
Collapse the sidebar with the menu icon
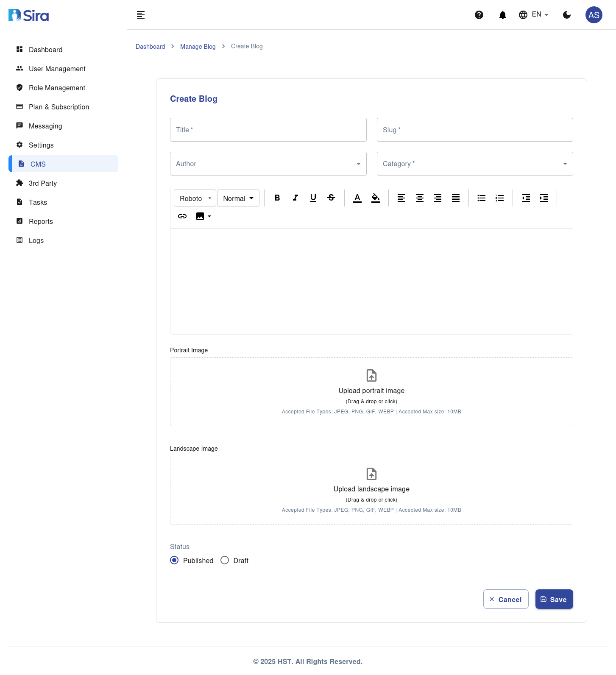[x=141, y=15]
